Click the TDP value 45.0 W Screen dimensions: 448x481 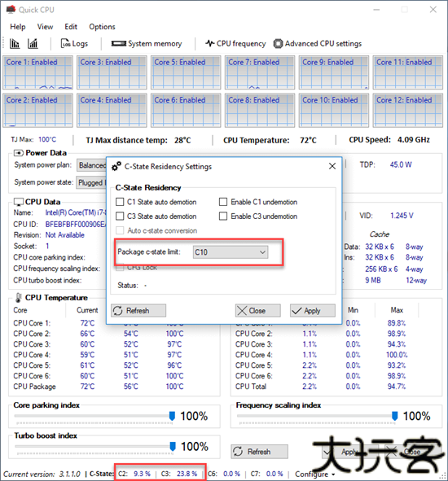(x=401, y=164)
